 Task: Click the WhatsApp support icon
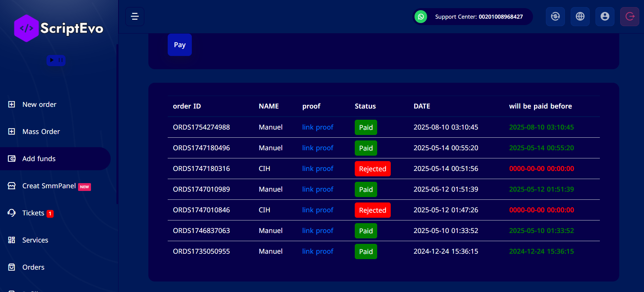421,17
